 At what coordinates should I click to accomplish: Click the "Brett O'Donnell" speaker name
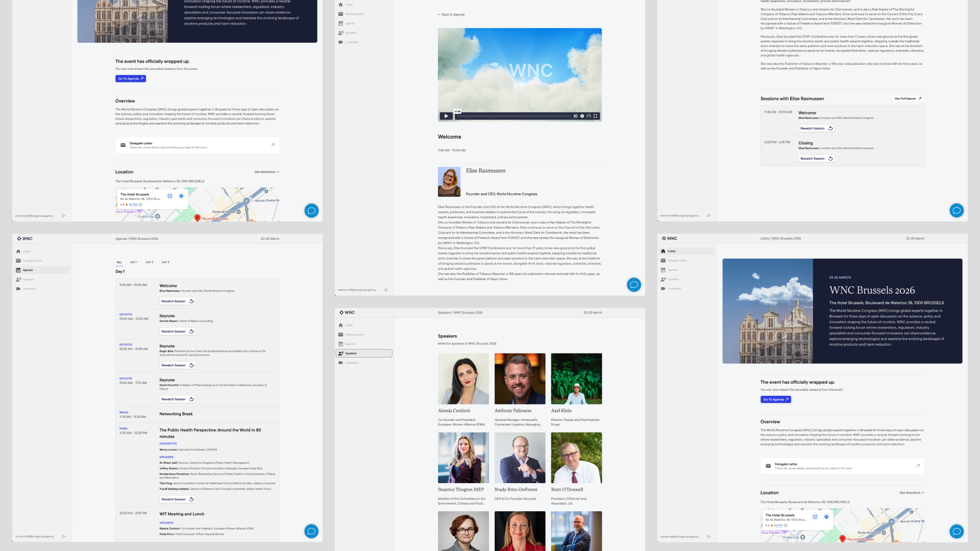pos(567,490)
